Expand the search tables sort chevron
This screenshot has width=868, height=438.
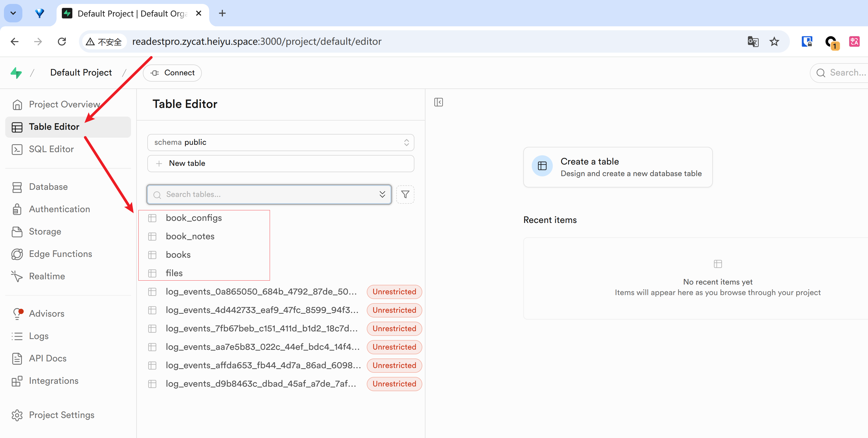[x=382, y=195]
